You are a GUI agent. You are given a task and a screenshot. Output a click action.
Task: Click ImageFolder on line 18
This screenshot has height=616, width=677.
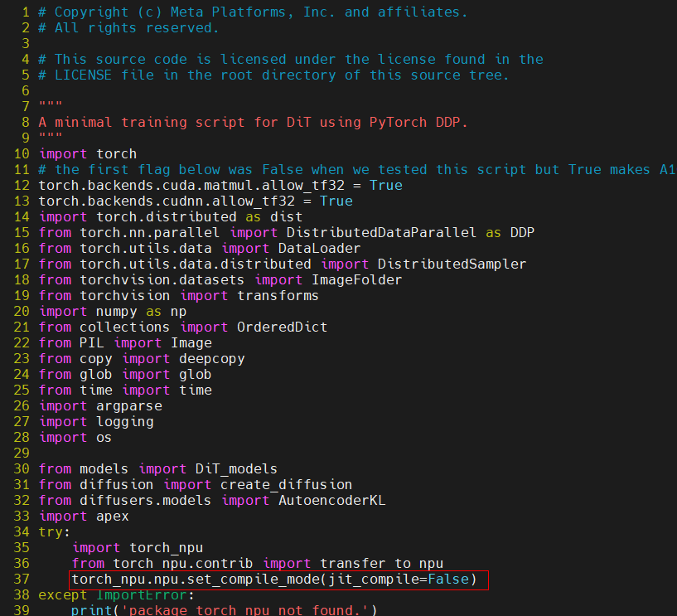356,280
